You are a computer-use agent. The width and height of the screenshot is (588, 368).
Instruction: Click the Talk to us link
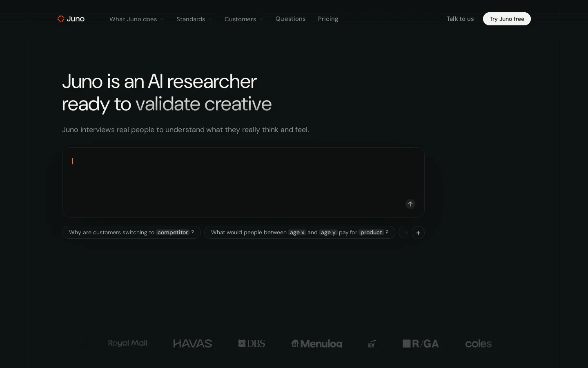(x=460, y=19)
